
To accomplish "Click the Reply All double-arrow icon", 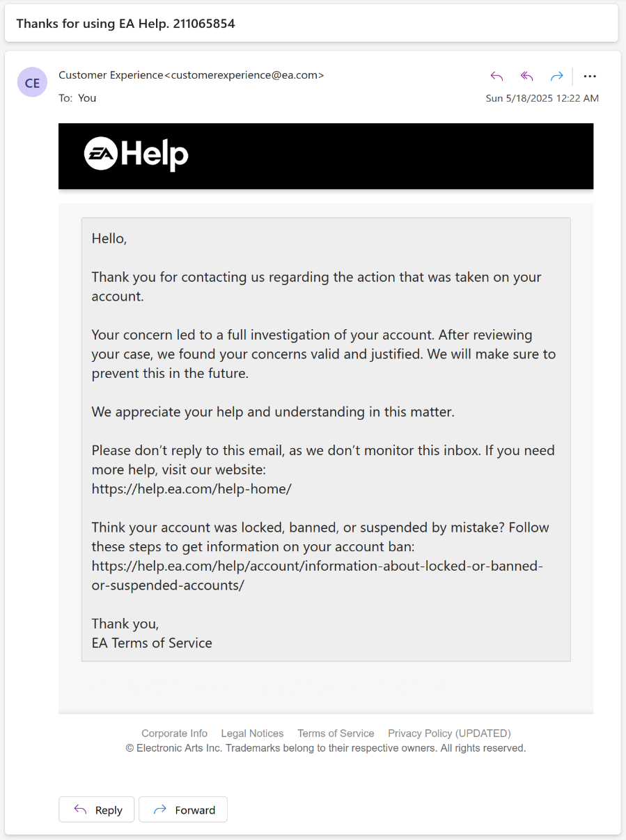I will pos(527,77).
